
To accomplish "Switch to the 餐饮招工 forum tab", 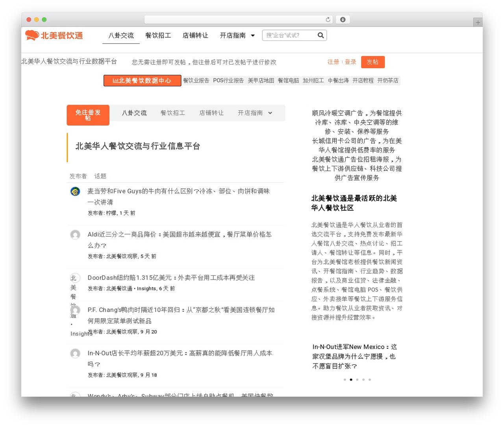I will pos(173,113).
